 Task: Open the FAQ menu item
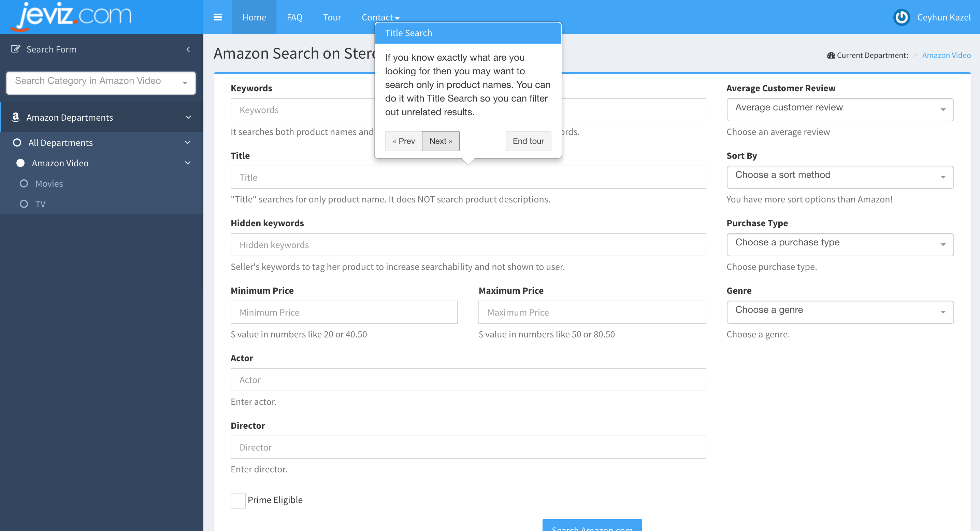point(294,17)
